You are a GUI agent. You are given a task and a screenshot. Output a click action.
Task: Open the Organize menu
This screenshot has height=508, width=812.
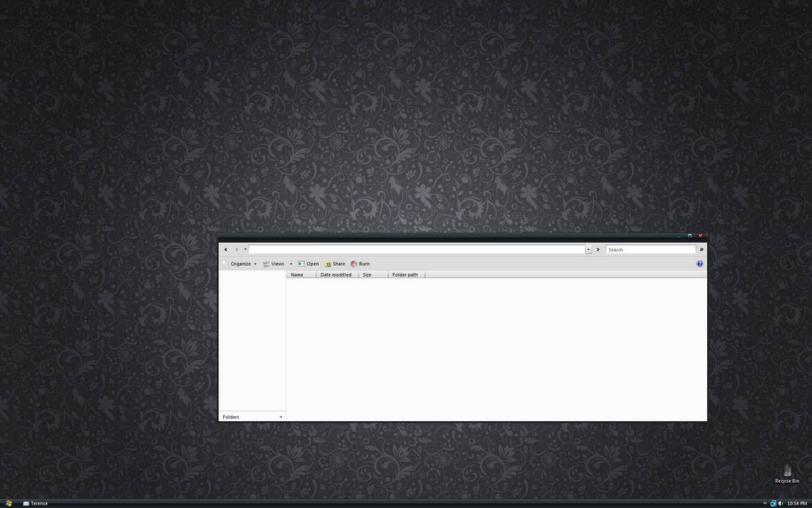[241, 264]
